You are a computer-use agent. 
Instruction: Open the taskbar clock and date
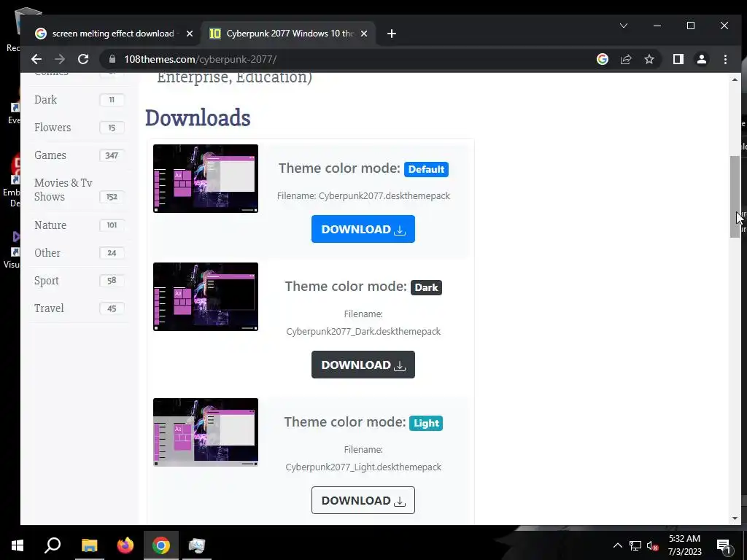pos(684,545)
